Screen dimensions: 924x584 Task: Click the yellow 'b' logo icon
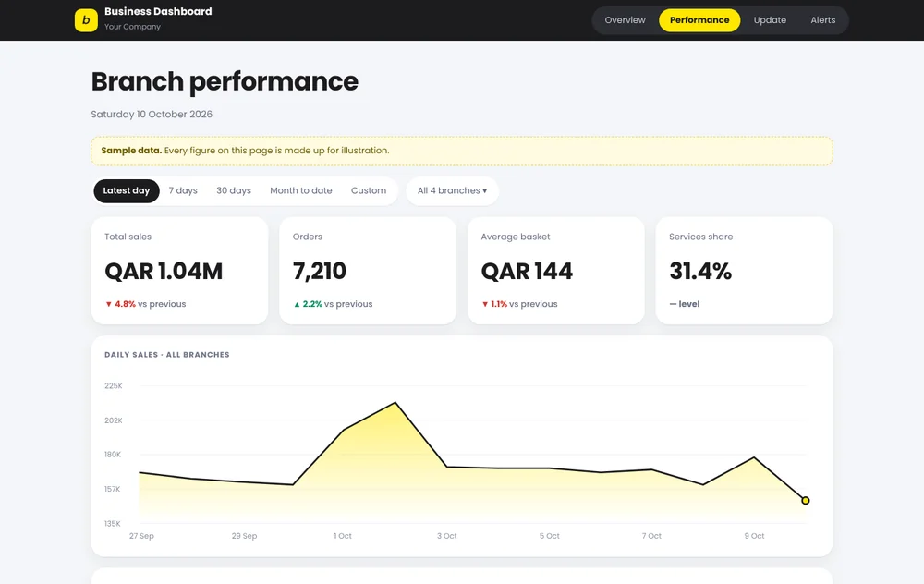[x=86, y=20]
